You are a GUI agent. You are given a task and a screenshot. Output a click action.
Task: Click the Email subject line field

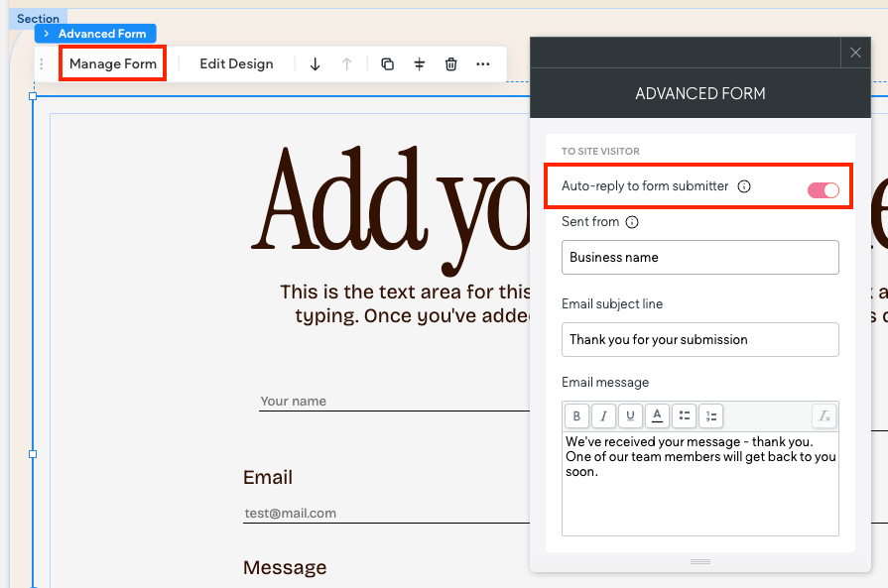point(699,339)
